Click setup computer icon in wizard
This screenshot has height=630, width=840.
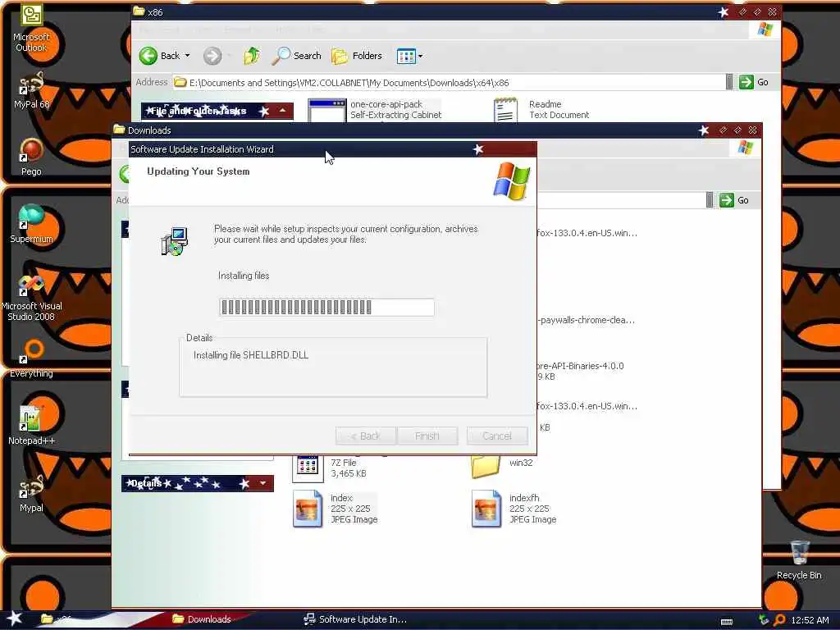[175, 241]
